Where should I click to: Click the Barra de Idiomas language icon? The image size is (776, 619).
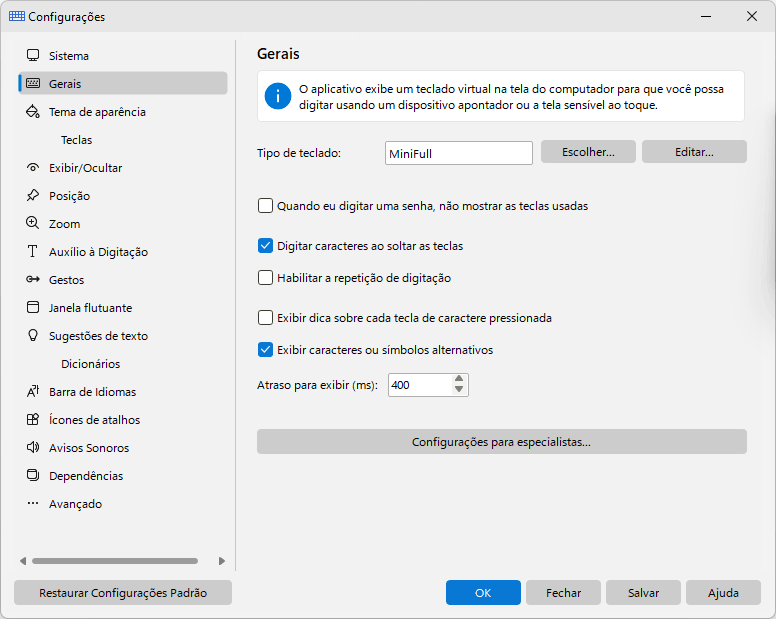[33, 391]
